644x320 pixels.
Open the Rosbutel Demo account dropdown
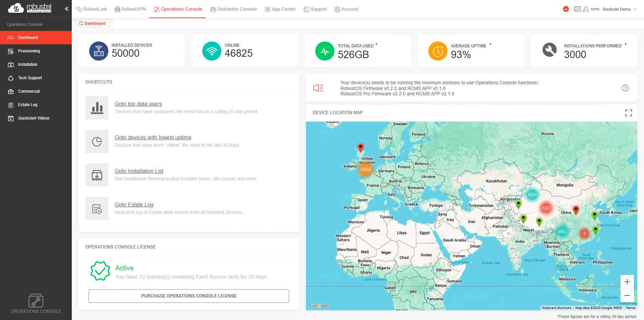click(x=620, y=9)
